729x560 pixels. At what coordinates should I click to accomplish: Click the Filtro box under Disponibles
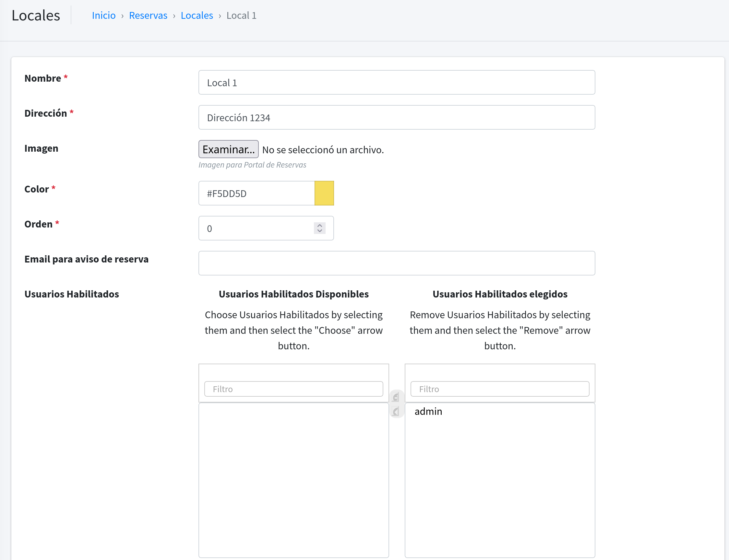(x=293, y=389)
